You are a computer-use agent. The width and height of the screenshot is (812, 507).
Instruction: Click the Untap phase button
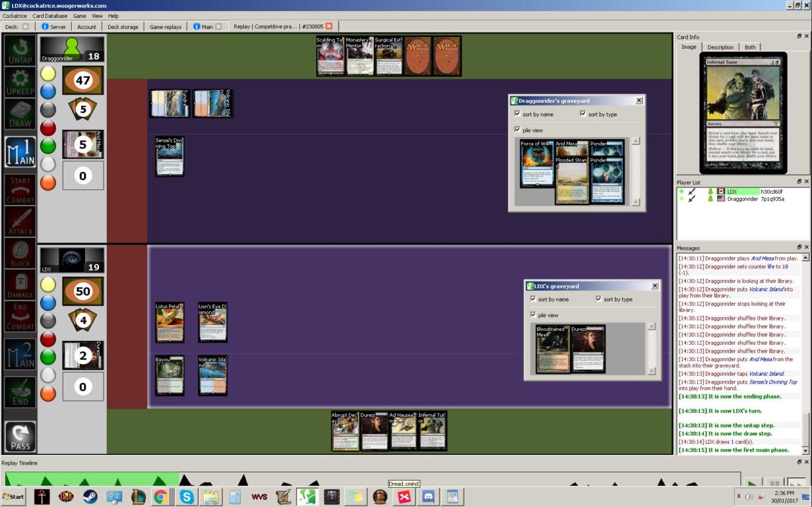[20, 50]
